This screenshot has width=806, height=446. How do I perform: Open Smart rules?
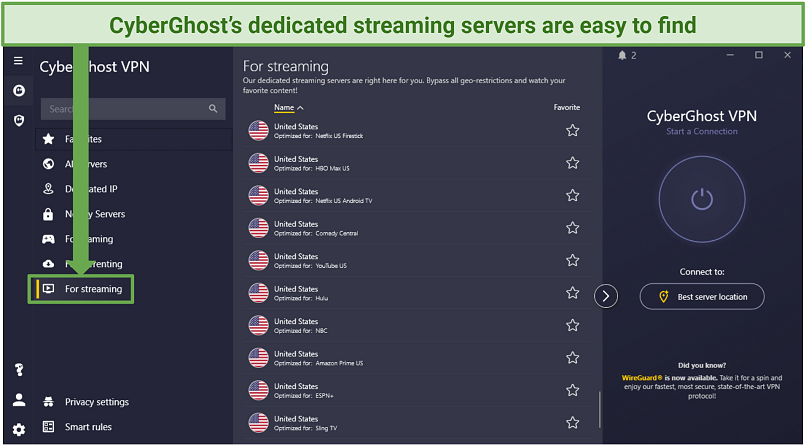(88, 426)
